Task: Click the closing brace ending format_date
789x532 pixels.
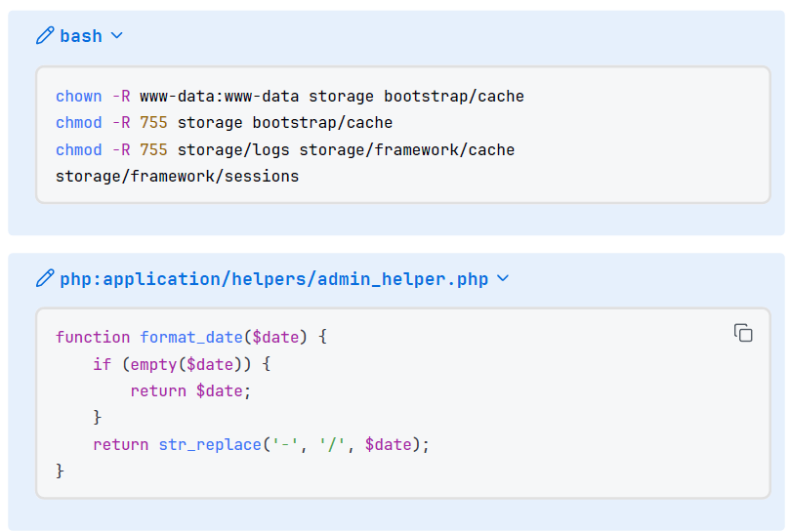Action: pyautogui.click(x=60, y=471)
